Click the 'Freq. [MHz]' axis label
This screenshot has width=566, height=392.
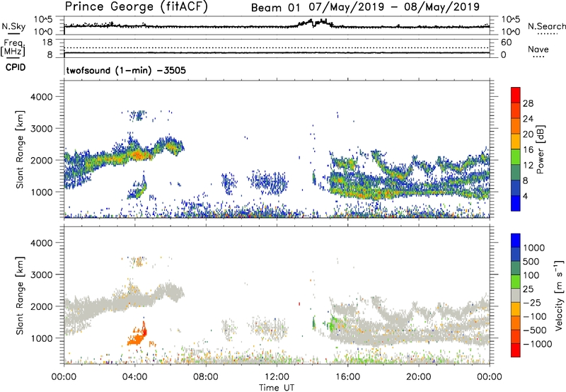point(13,47)
